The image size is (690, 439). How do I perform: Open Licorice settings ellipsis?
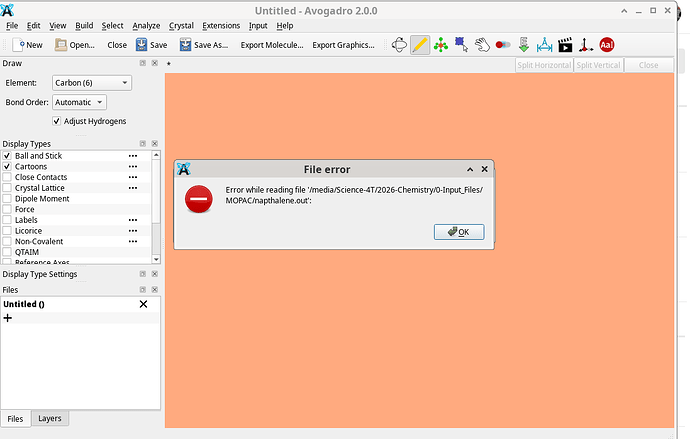point(133,230)
